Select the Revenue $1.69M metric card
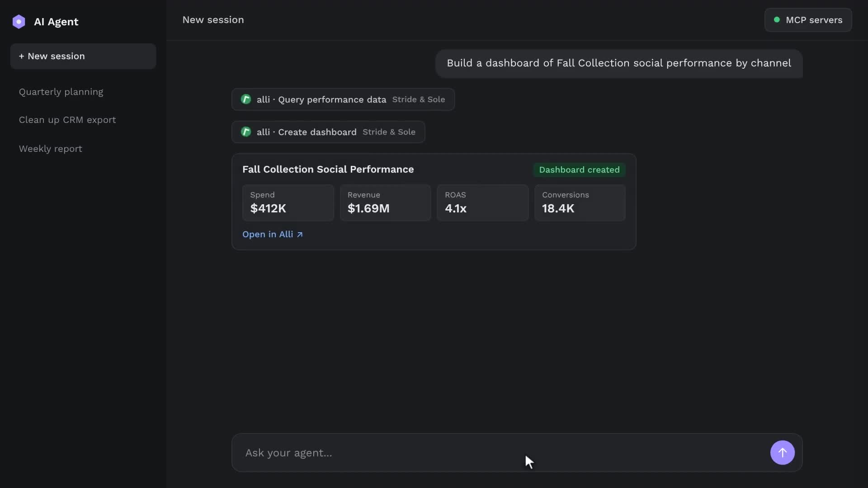This screenshot has width=868, height=488. 385,202
